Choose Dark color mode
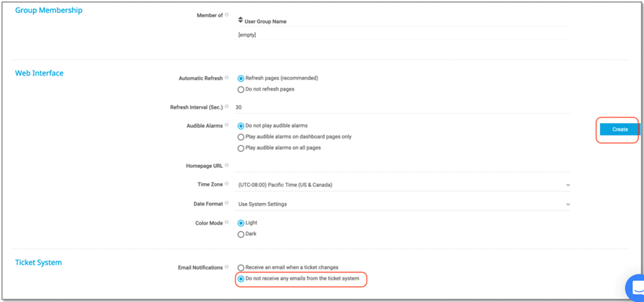The width and height of the screenshot is (644, 302). [x=241, y=235]
